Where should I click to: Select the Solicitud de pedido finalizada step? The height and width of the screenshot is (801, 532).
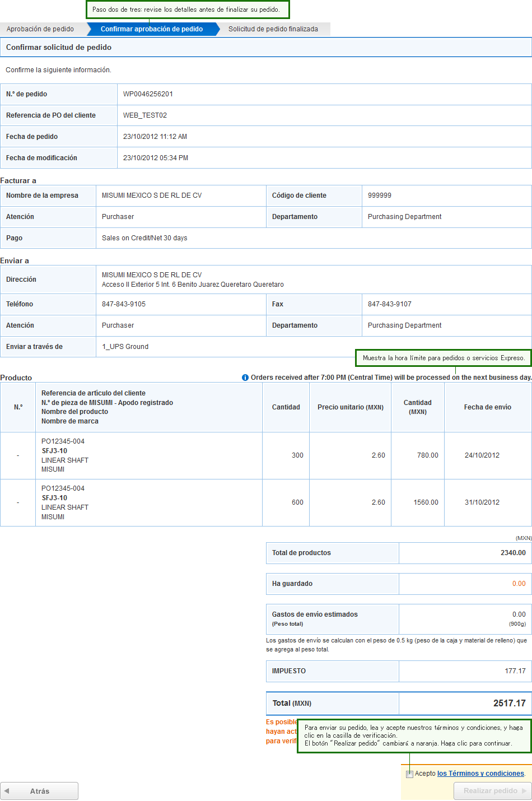click(x=273, y=29)
